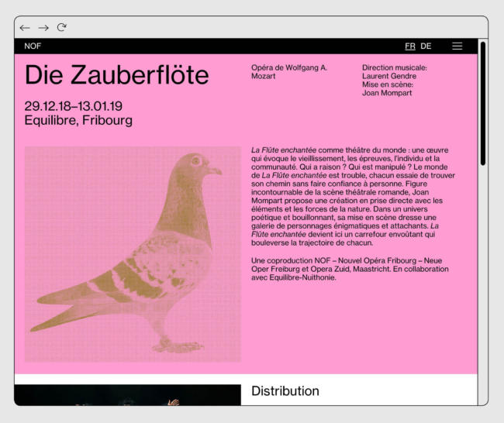The width and height of the screenshot is (504, 423).
Task: Go to NOF home logo
Action: point(33,46)
